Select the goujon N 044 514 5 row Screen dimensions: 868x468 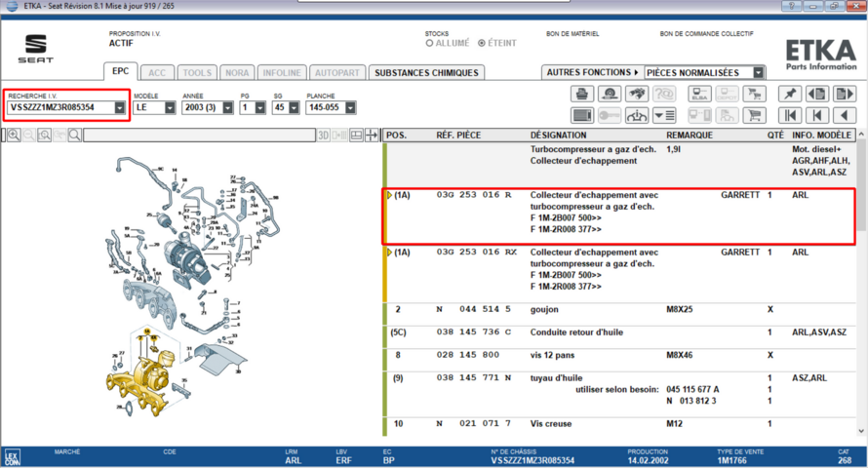click(x=619, y=309)
